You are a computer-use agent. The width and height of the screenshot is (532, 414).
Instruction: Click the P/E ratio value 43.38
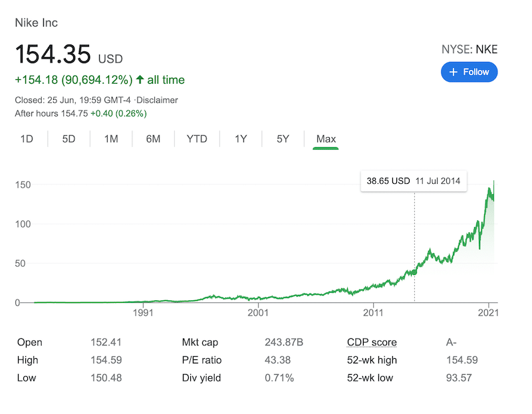click(x=277, y=360)
